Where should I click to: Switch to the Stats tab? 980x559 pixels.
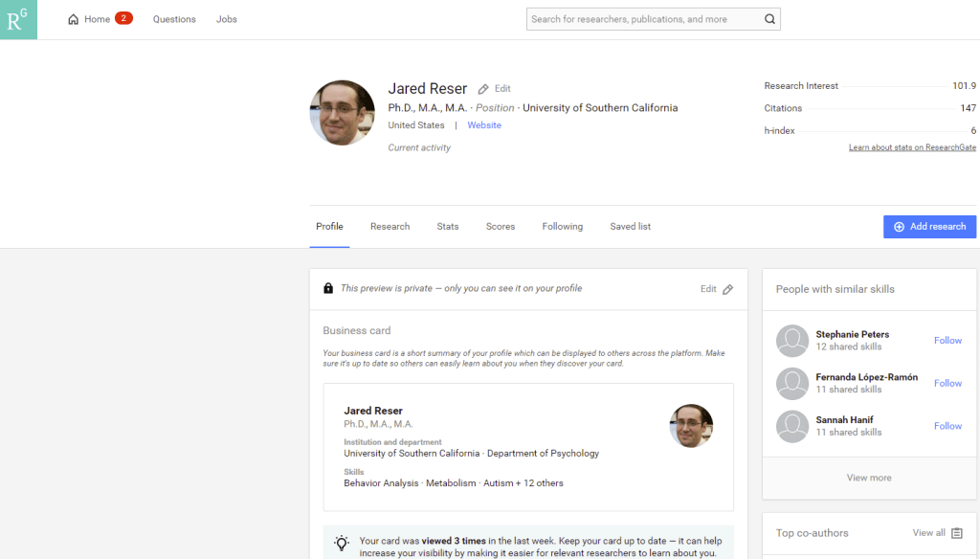pyautogui.click(x=448, y=227)
